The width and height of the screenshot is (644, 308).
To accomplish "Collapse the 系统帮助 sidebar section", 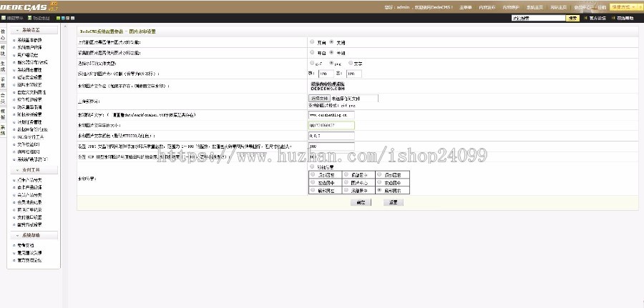I will pos(34,235).
